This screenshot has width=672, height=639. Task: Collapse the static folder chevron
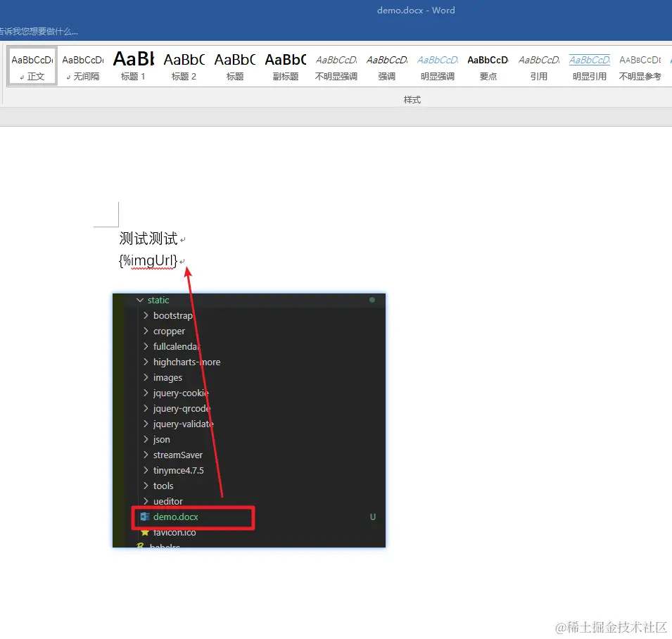140,300
